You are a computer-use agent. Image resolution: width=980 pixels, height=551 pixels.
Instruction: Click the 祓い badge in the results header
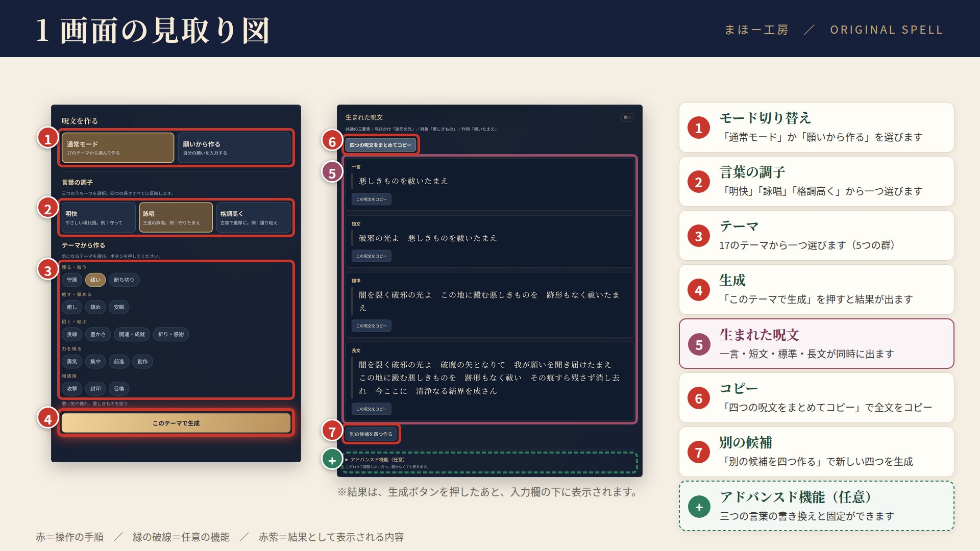tap(627, 117)
